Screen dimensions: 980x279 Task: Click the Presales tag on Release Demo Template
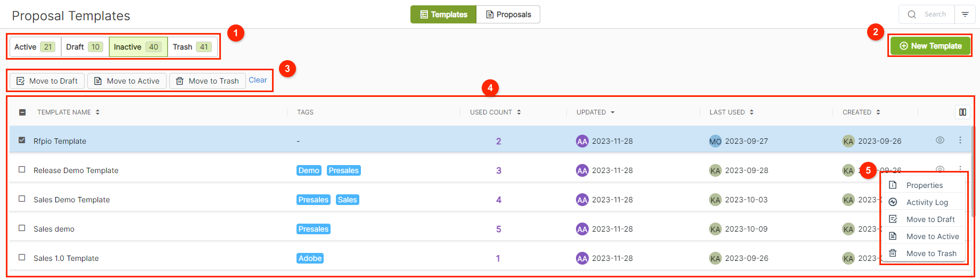(344, 170)
